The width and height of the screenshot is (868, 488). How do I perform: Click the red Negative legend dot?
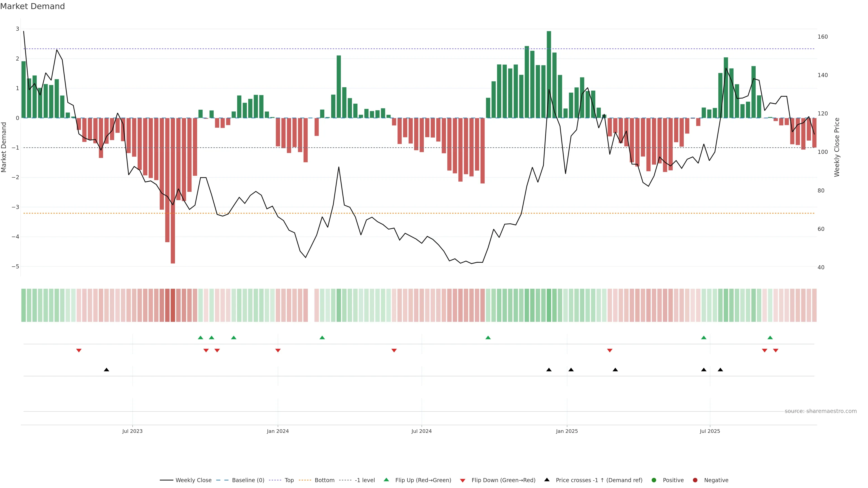[695, 480]
